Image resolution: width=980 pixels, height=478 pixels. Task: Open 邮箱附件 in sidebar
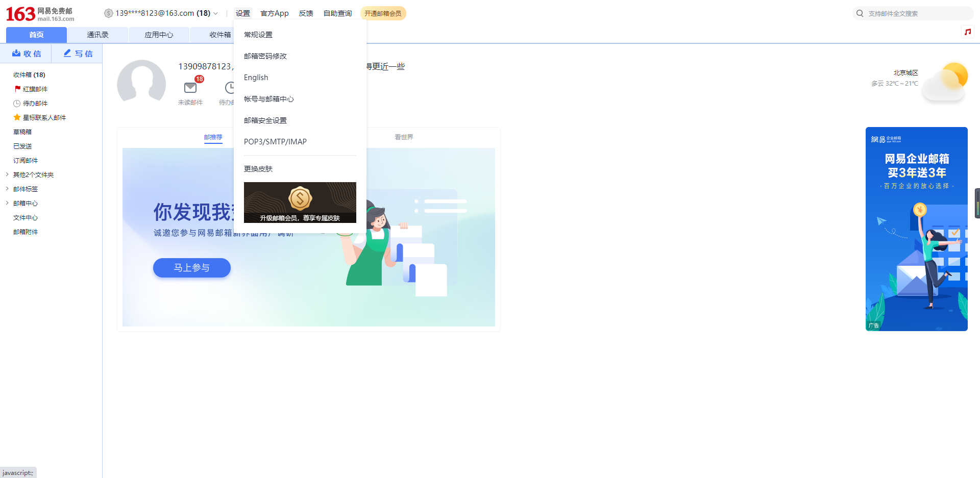click(26, 232)
